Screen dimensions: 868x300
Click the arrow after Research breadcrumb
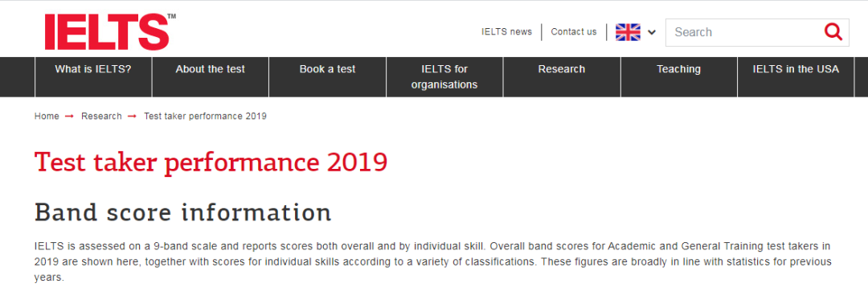pyautogui.click(x=133, y=117)
